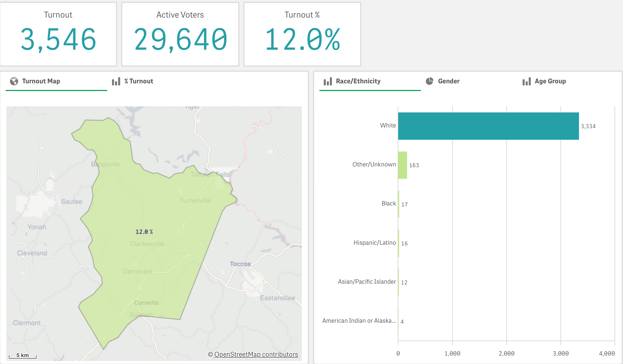623x364 pixels.
Task: Select the White bar in the chart
Action: tap(488, 126)
